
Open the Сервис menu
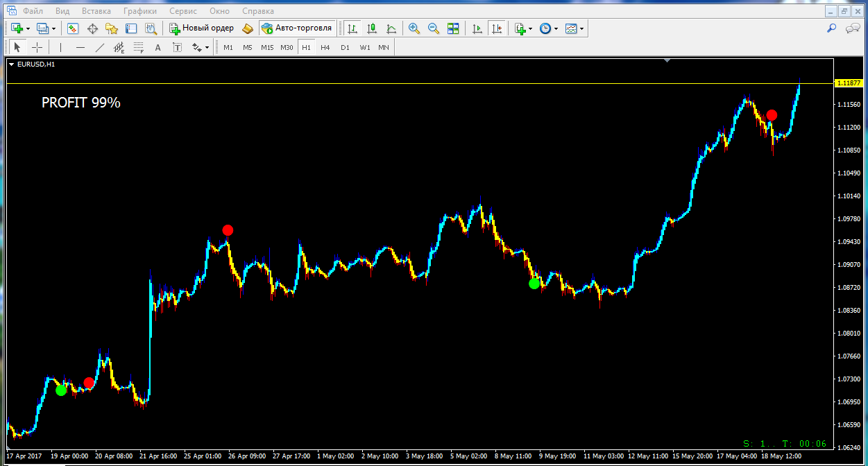[183, 11]
